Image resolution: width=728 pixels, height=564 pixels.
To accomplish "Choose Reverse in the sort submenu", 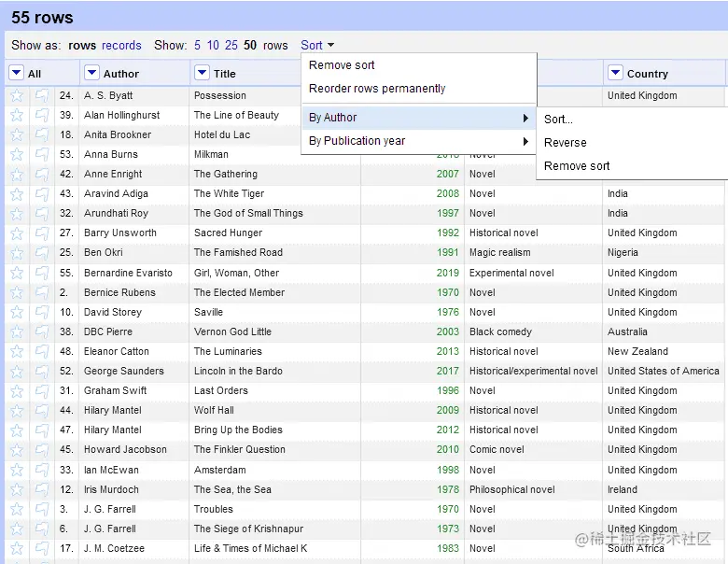I will pyautogui.click(x=565, y=143).
